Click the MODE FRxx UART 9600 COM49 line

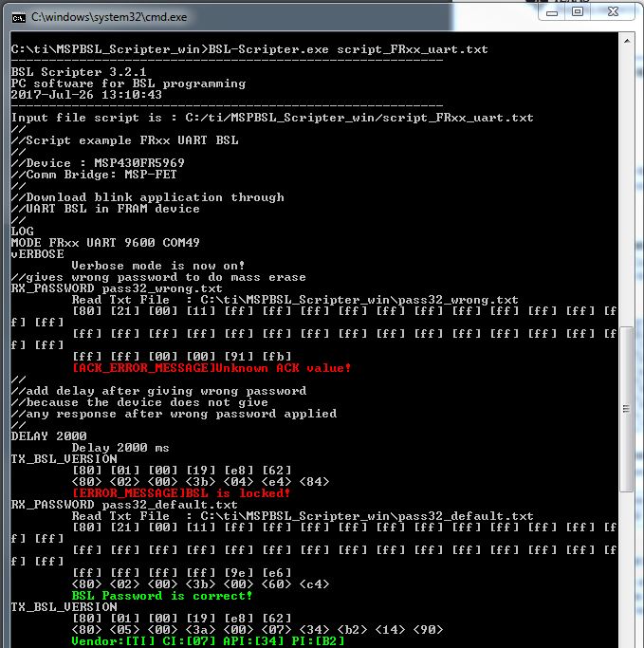105,243
